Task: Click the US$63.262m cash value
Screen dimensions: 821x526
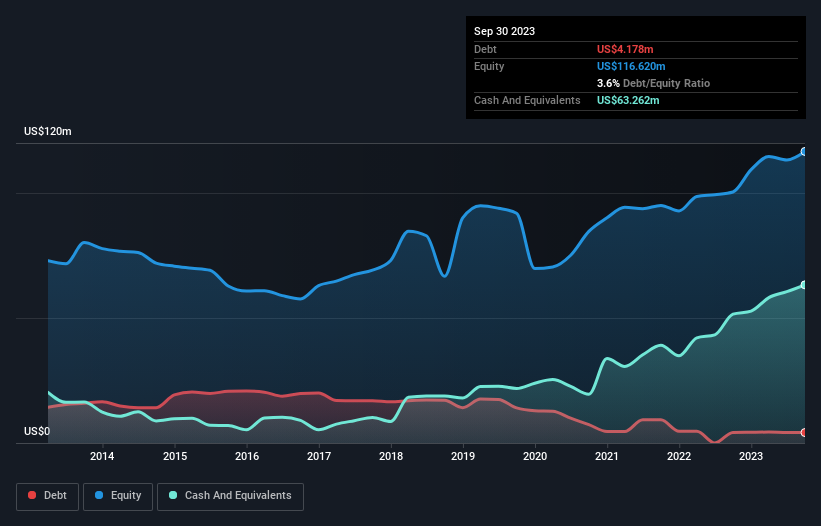Action: pos(628,100)
